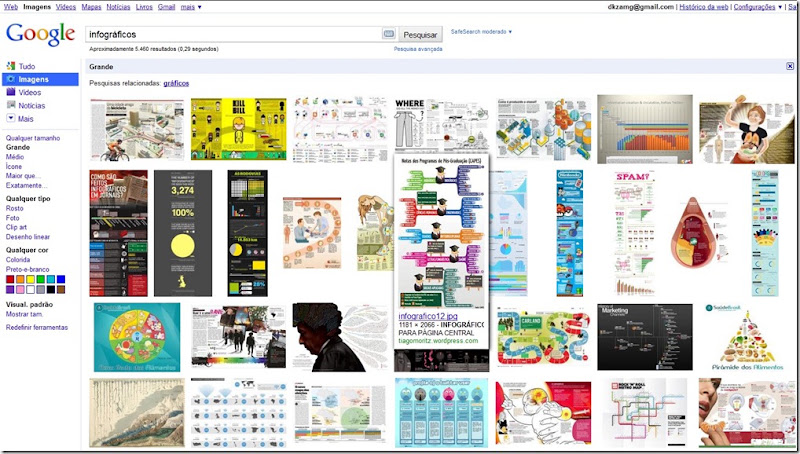
Task: Open the Marketing channels black thumbnail
Action: 645,337
